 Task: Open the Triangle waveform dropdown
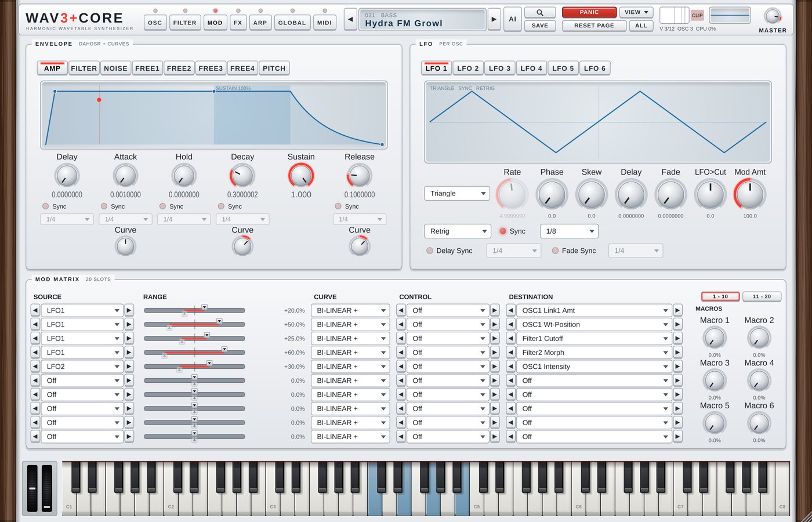tap(457, 194)
